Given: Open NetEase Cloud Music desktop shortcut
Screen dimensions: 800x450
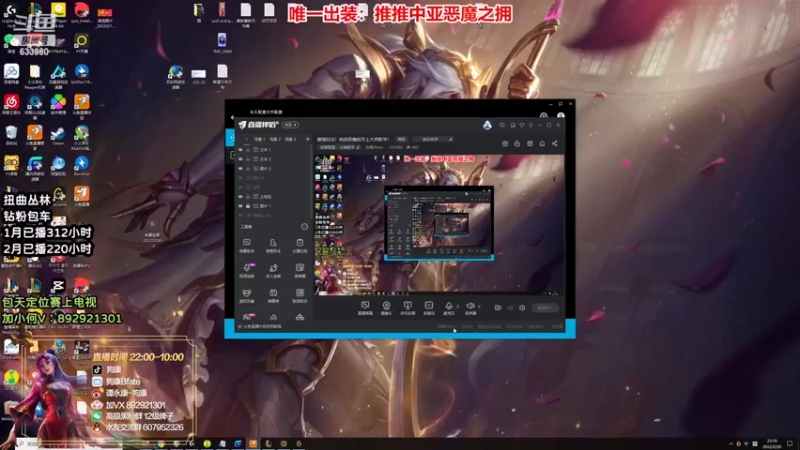Looking at the screenshot, I should (x=11, y=104).
